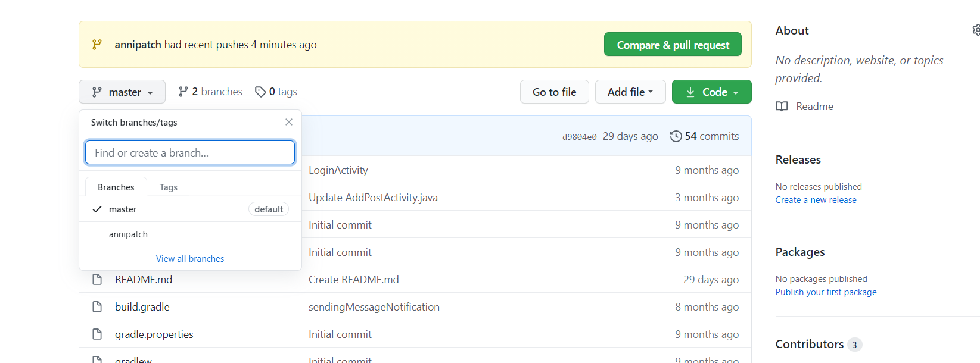The width and height of the screenshot is (980, 363).
Task: Open the green Code dropdown
Action: pos(711,92)
